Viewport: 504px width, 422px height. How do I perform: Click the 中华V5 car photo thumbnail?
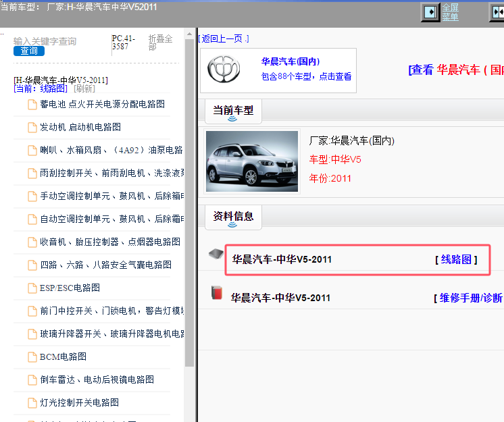click(x=252, y=161)
